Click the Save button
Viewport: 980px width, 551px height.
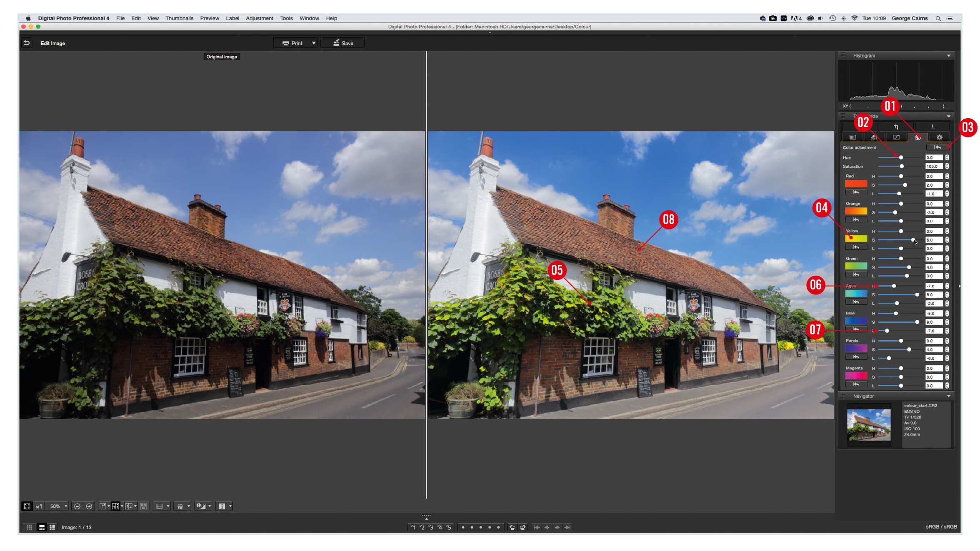[x=342, y=42]
